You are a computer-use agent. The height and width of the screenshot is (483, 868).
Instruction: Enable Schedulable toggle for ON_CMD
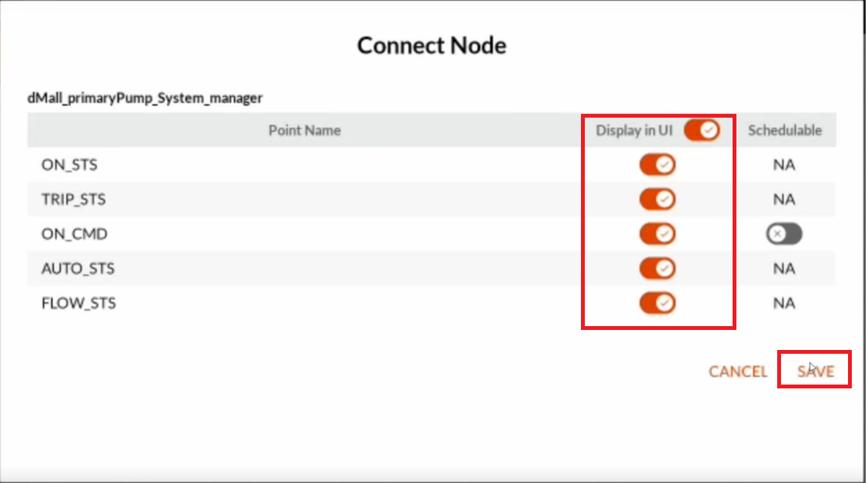[784, 234]
